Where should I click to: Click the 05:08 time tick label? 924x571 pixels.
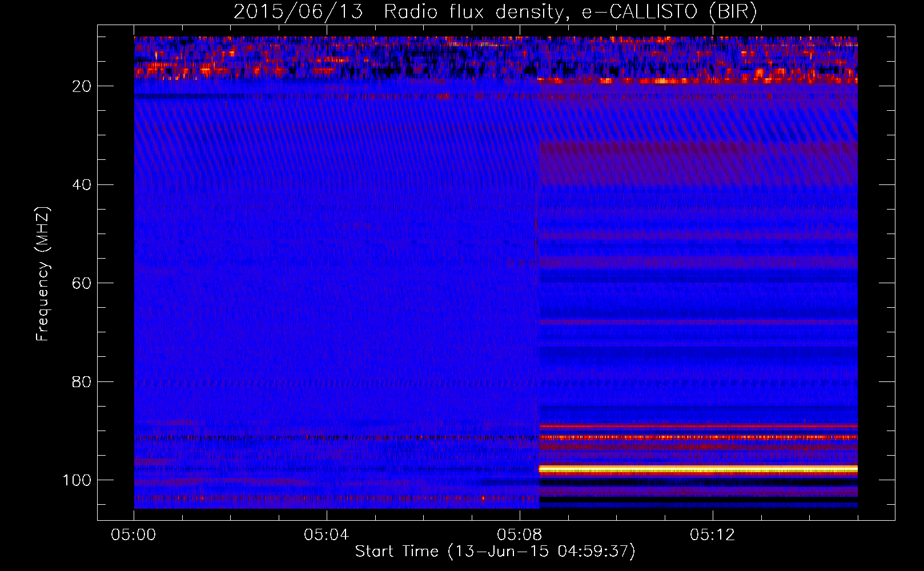pos(520,535)
